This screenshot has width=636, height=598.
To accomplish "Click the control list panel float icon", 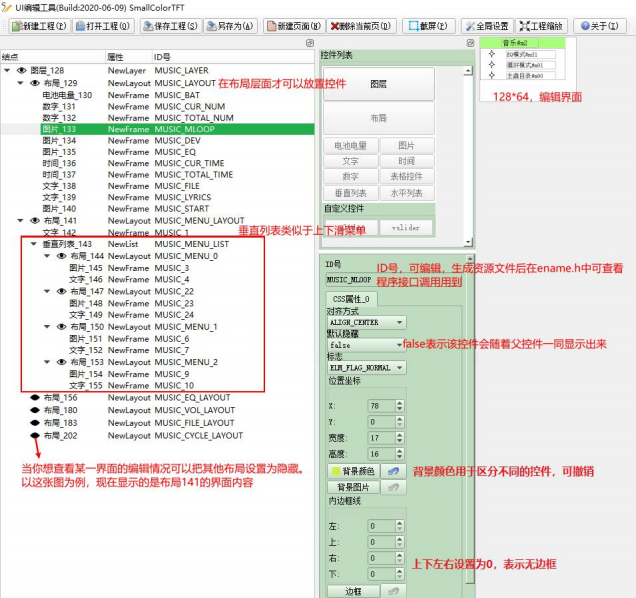I will point(470,43).
